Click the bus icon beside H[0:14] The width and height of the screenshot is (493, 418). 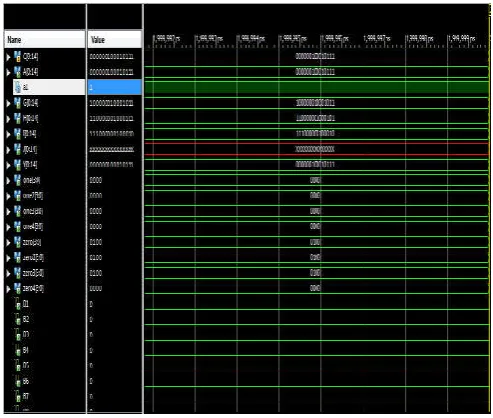pos(17,118)
